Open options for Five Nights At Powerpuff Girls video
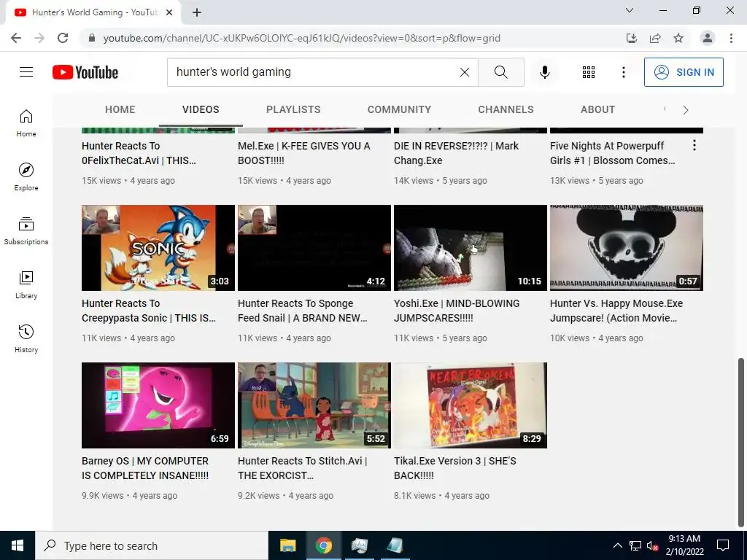 click(694, 145)
